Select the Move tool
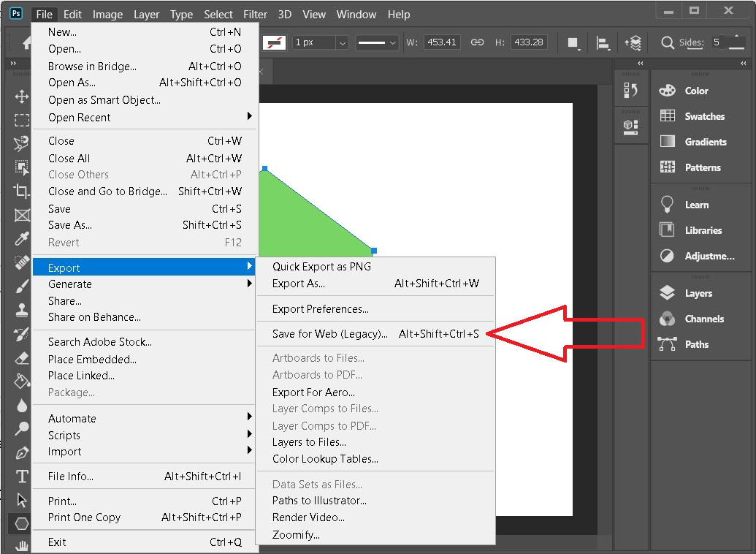Viewport: 756px width, 554px height. (22, 96)
